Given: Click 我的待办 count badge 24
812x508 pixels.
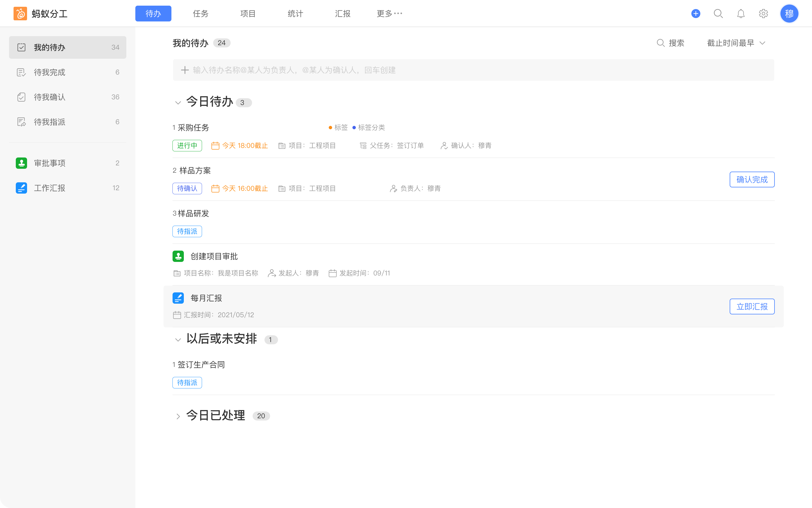Looking at the screenshot, I should tap(221, 43).
